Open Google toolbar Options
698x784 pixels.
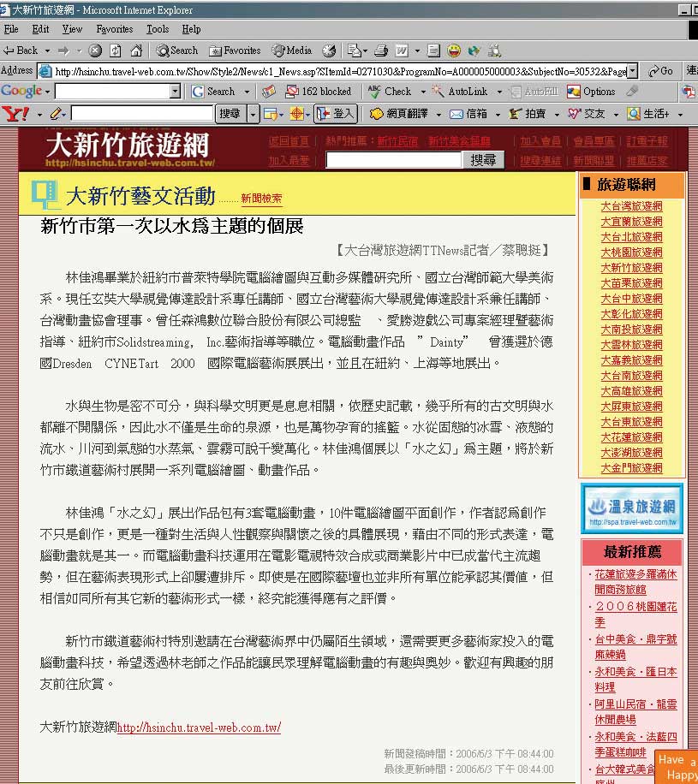(x=591, y=92)
